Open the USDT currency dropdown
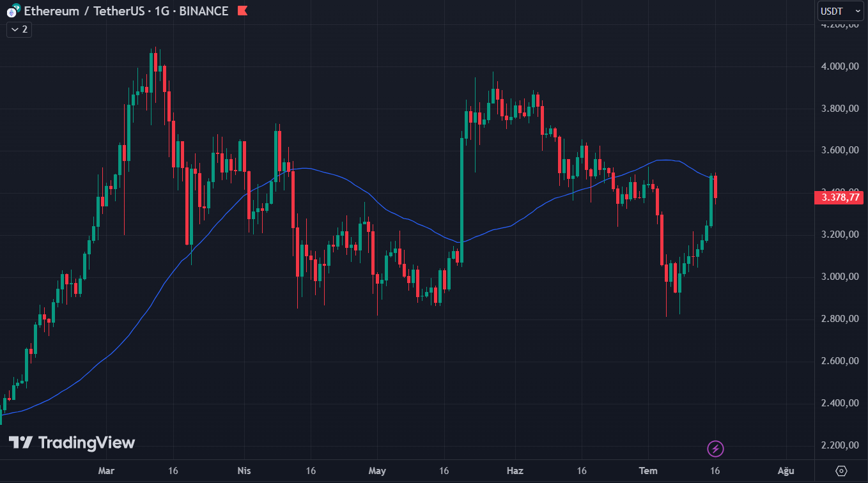The image size is (868, 483). click(x=841, y=11)
